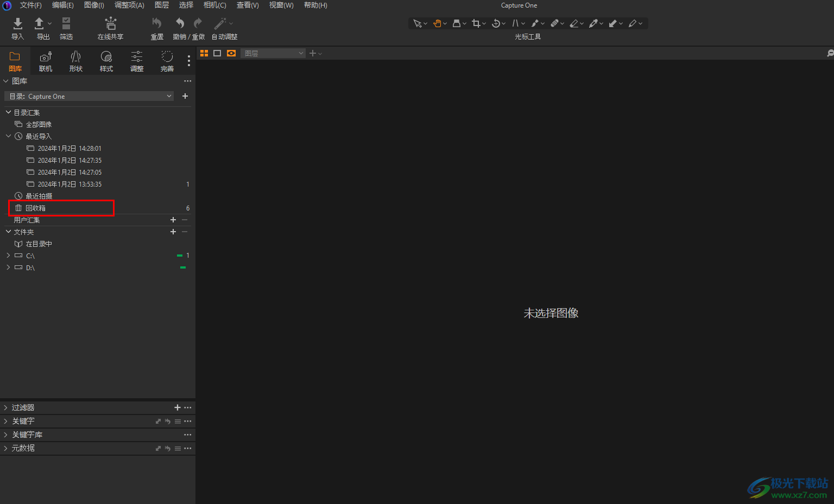Expand the C:\ drive folder

point(8,256)
